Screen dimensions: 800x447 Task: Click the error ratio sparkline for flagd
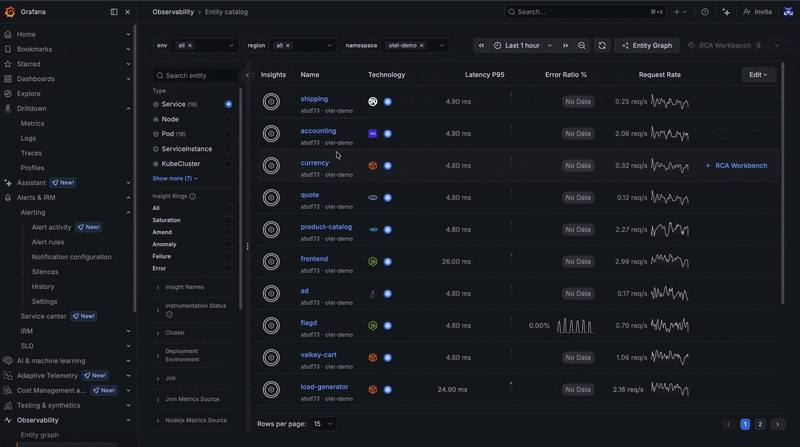point(575,326)
